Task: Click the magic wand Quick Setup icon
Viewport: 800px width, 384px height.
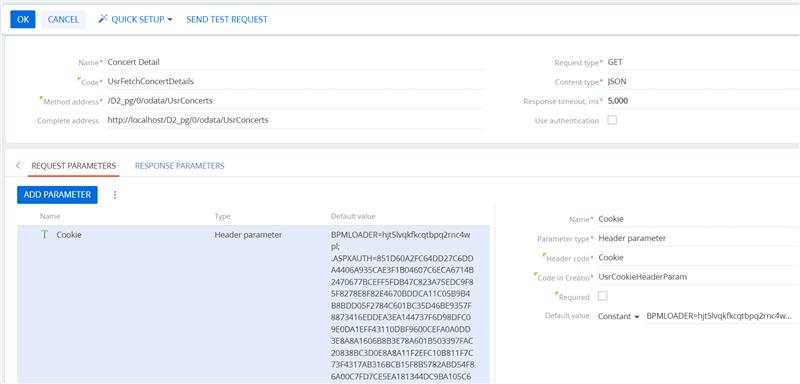Action: 103,19
